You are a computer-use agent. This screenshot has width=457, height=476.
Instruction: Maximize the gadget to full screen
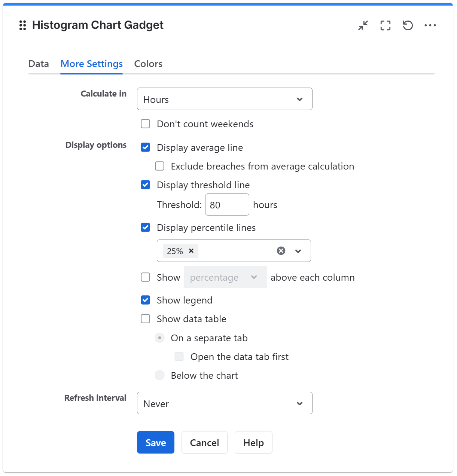[386, 25]
